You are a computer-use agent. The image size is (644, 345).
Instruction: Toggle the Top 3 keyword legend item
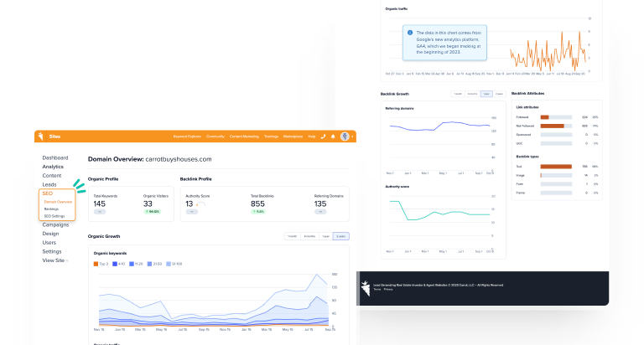tap(101, 263)
